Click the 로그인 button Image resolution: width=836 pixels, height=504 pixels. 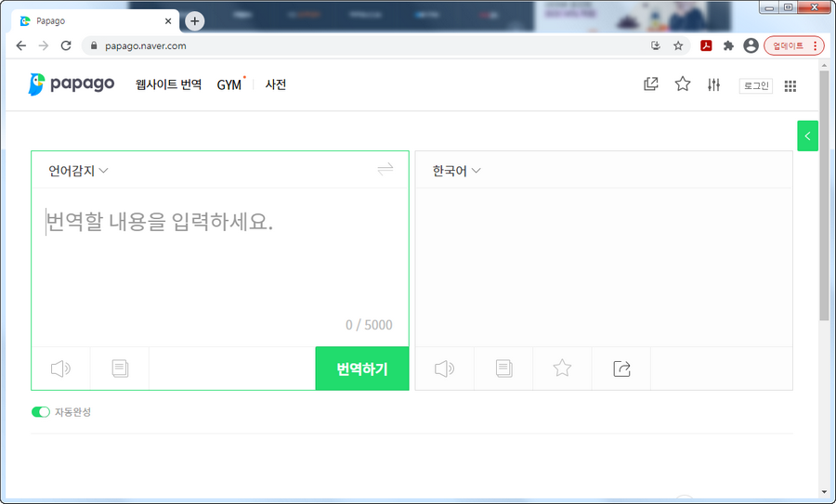(x=756, y=85)
